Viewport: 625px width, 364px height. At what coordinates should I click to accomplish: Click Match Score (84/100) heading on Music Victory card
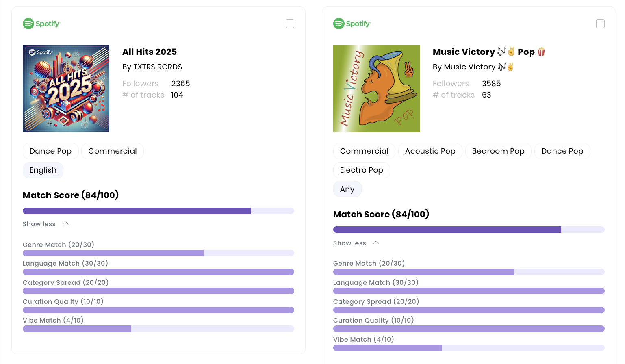(381, 214)
